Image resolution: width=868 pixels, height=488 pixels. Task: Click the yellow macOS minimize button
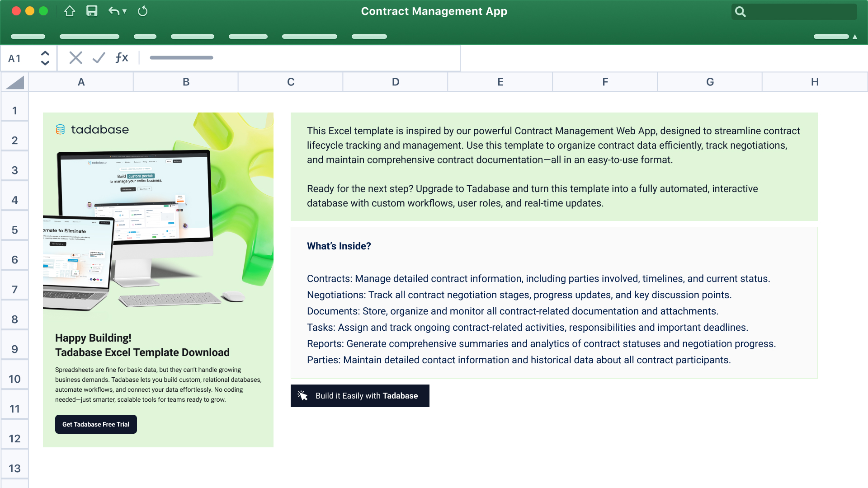click(x=30, y=11)
